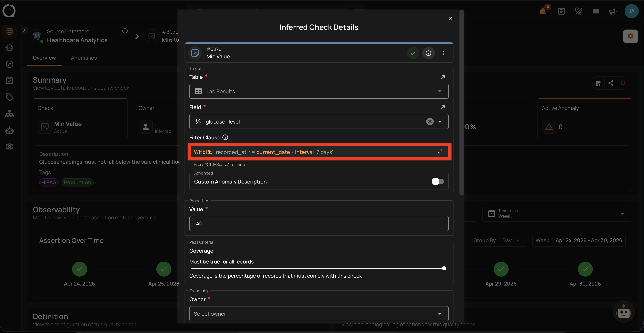Click the Qualytics logo
Image resolution: width=644 pixels, height=333 pixels.
[9, 11]
